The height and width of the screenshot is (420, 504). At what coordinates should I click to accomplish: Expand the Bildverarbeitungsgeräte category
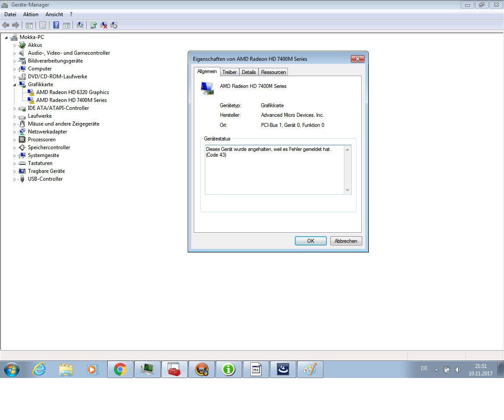point(14,61)
